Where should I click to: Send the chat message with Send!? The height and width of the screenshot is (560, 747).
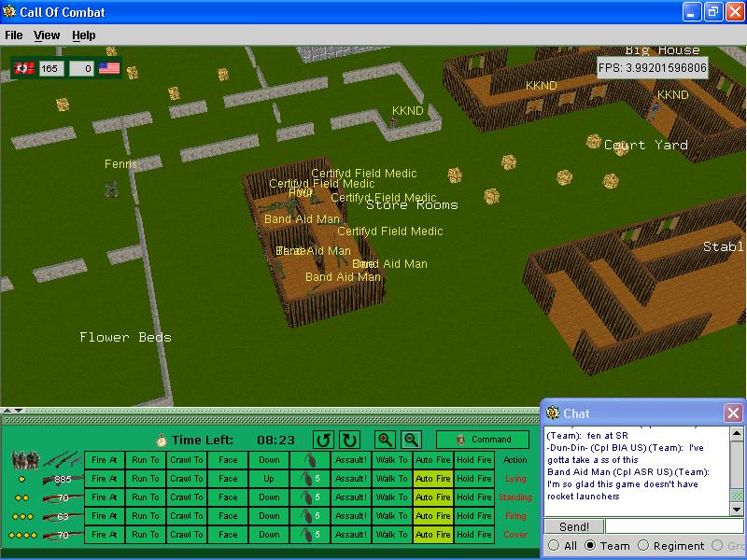574,526
